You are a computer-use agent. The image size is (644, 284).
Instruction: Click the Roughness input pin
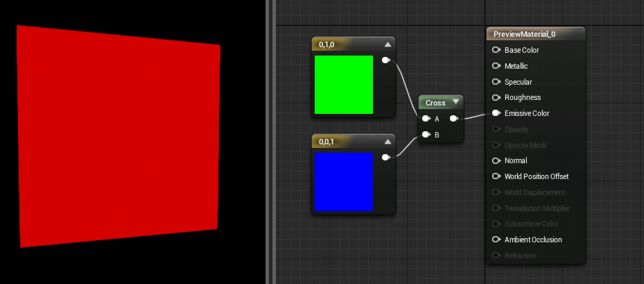click(x=496, y=97)
